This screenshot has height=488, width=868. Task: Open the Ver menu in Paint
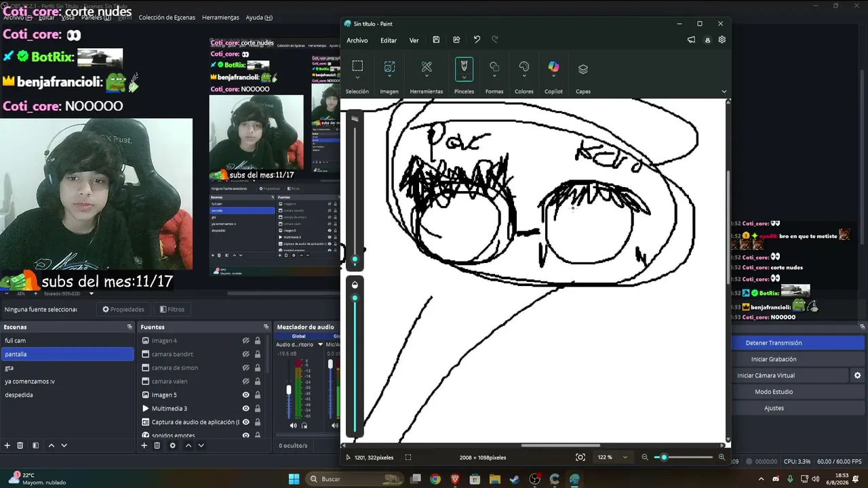click(414, 41)
